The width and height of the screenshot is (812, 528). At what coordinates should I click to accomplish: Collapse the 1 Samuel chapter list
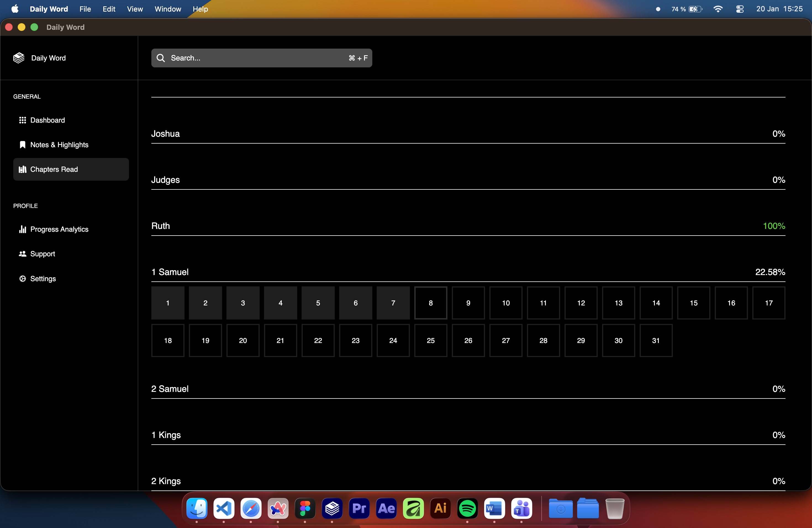click(170, 272)
